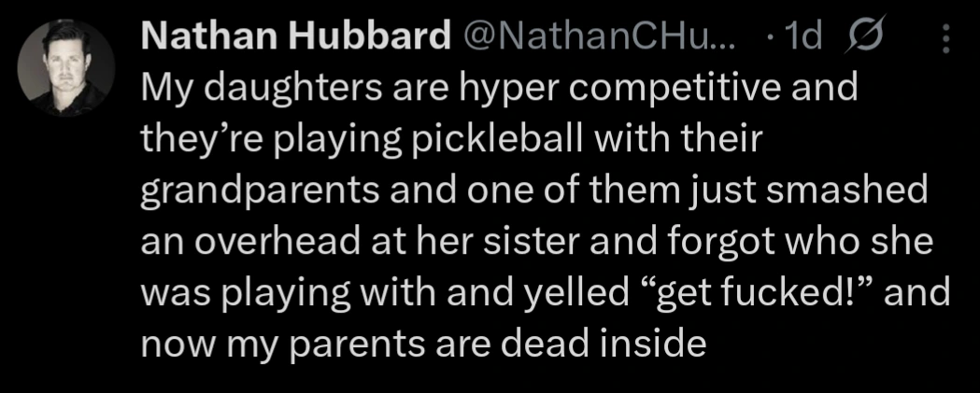
Task: Open the three-dot more options menu
Action: tap(944, 38)
